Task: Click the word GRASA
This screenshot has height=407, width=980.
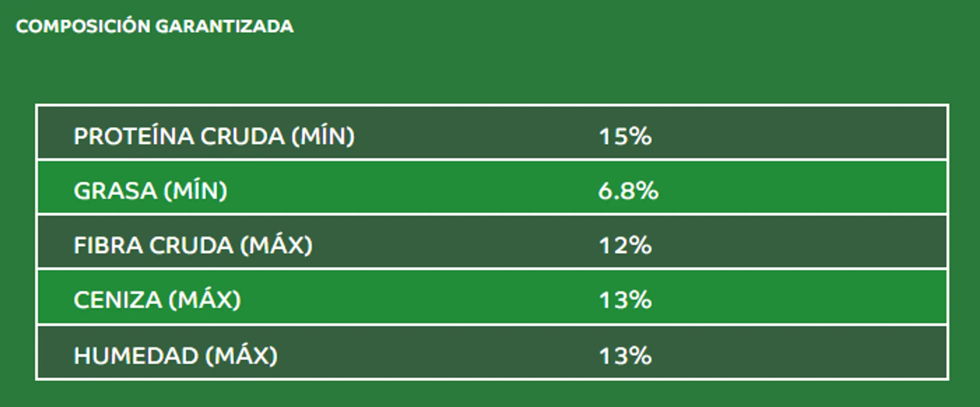Action: pyautogui.click(x=115, y=190)
